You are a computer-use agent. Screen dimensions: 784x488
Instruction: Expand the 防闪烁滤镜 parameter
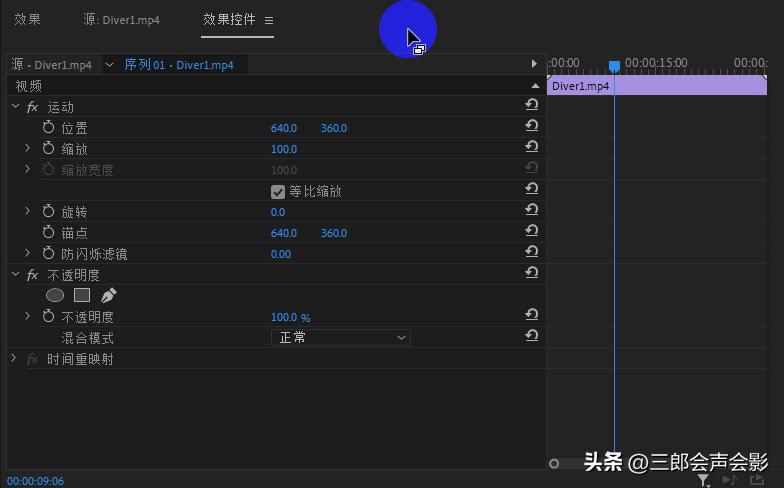(x=28, y=253)
